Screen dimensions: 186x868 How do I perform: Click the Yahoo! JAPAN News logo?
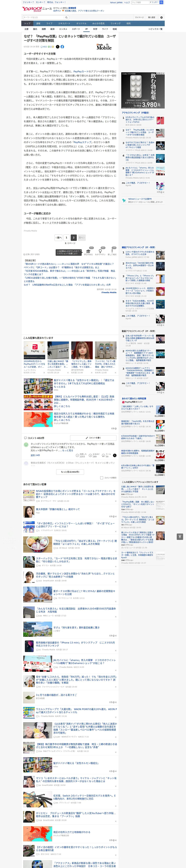(x=37, y=9)
